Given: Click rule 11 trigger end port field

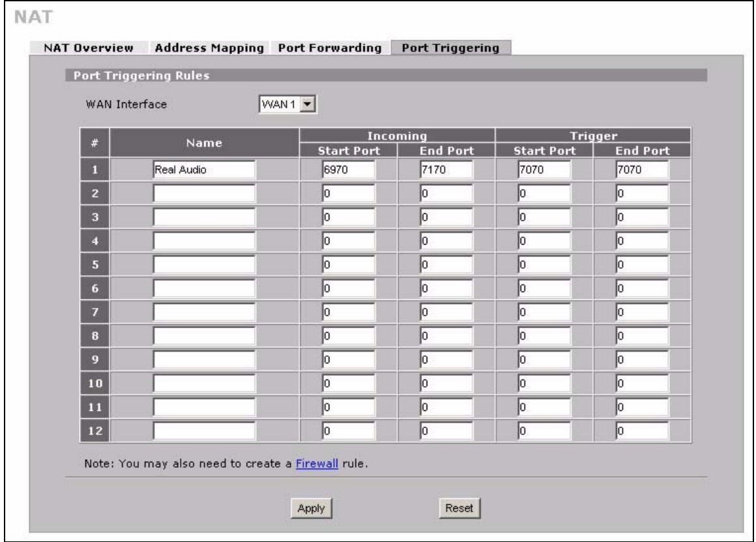Looking at the screenshot, I should point(643,407).
